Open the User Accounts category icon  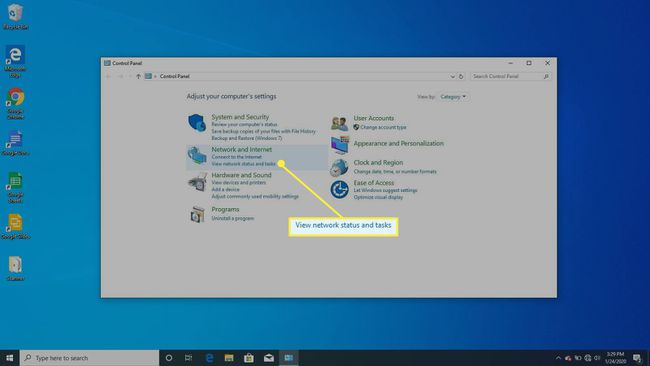click(340, 123)
